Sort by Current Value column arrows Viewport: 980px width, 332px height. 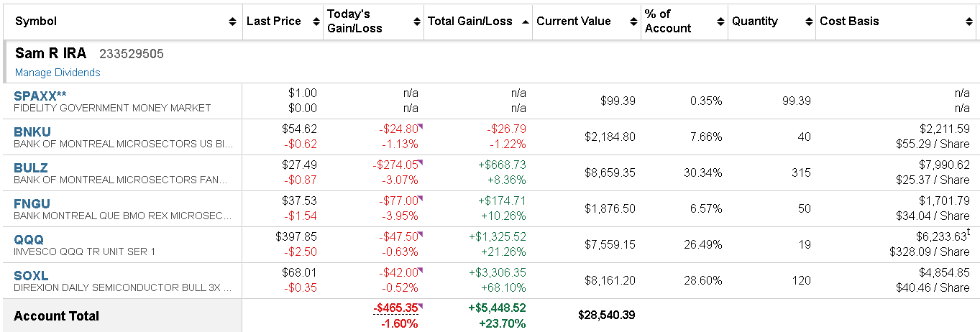(634, 22)
